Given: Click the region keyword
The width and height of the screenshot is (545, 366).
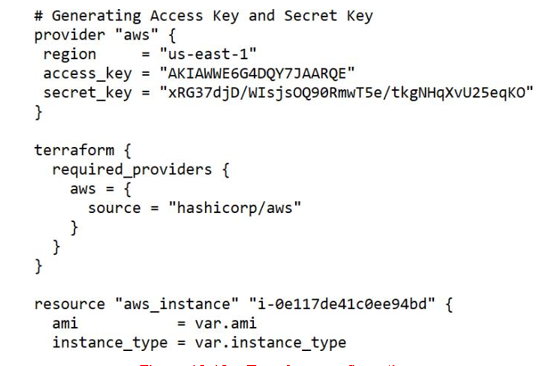Looking at the screenshot, I should pyautogui.click(x=70, y=55).
